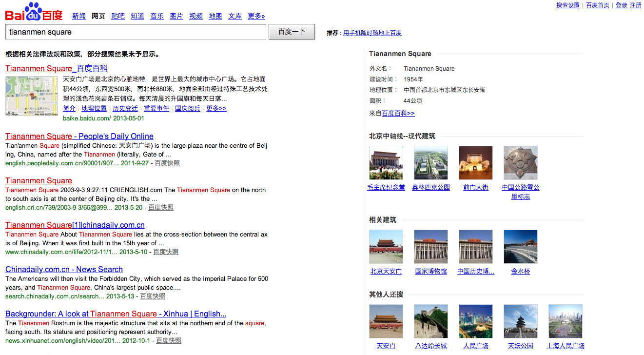
Task: Switch to the 地图 search tab
Action: (215, 16)
